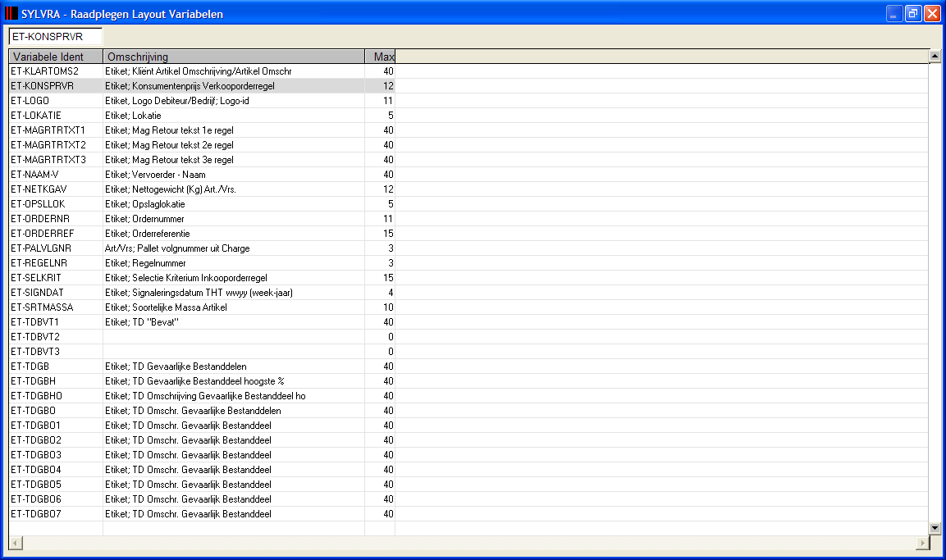Select the ET-TDGBO4 variable

(x=35, y=470)
